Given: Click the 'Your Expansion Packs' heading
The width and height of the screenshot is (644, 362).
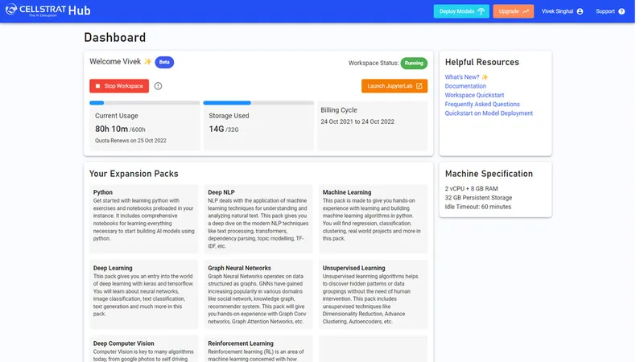Looking at the screenshot, I should [134, 174].
